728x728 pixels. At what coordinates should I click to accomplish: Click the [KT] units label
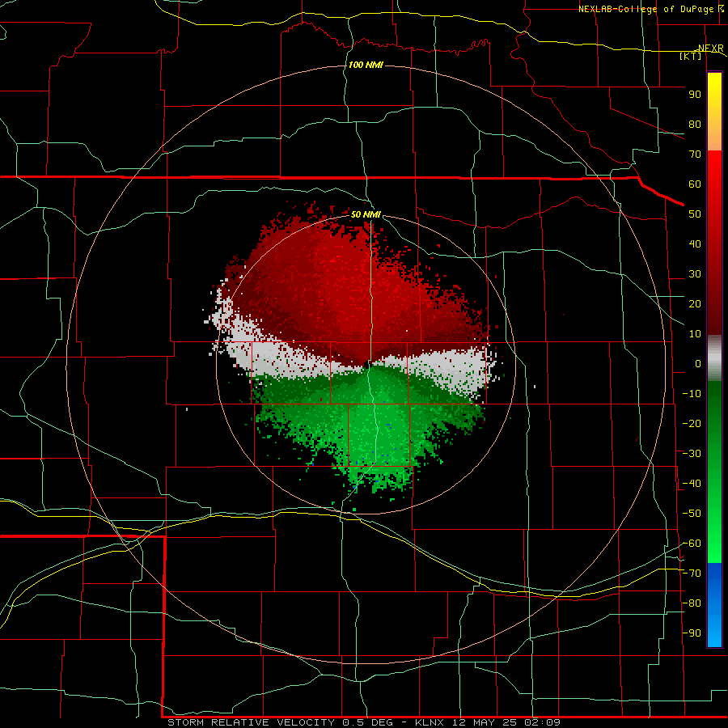pos(691,56)
